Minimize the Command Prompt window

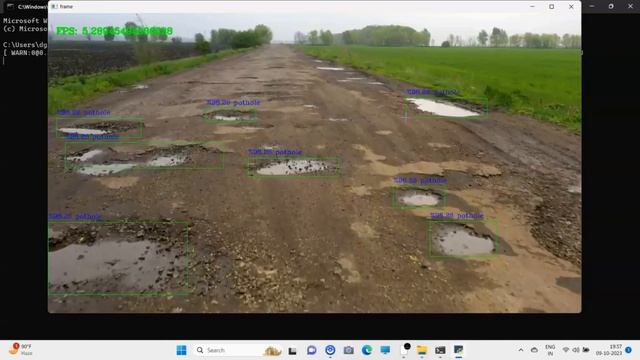click(591, 7)
